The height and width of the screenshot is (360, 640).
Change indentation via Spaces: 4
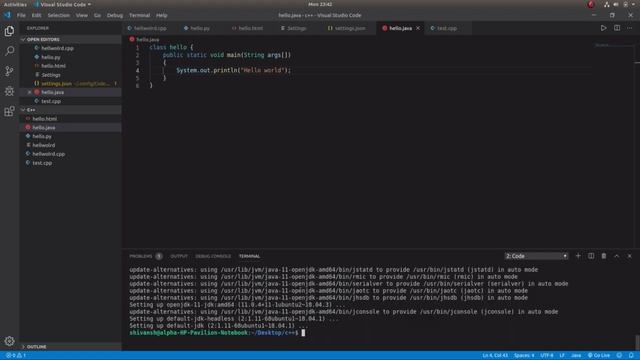point(524,356)
